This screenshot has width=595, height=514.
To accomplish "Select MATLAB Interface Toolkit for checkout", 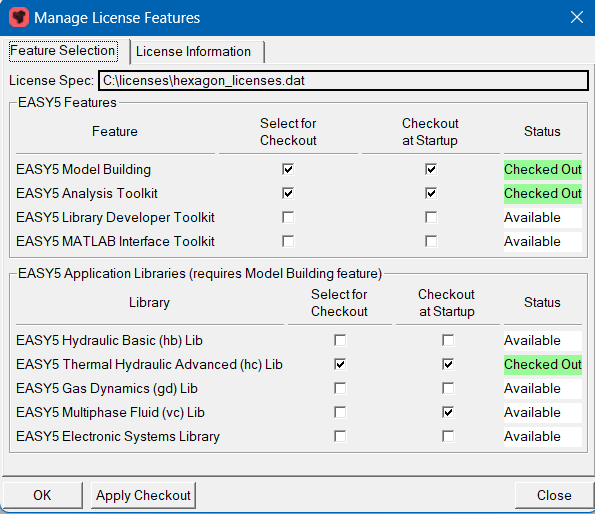I will coord(288,241).
